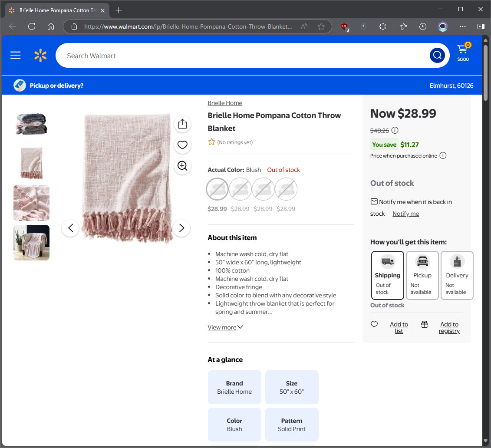Image resolution: width=491 pixels, height=448 pixels.
Task: Click the Color Blush glance card
Action: coord(234,425)
